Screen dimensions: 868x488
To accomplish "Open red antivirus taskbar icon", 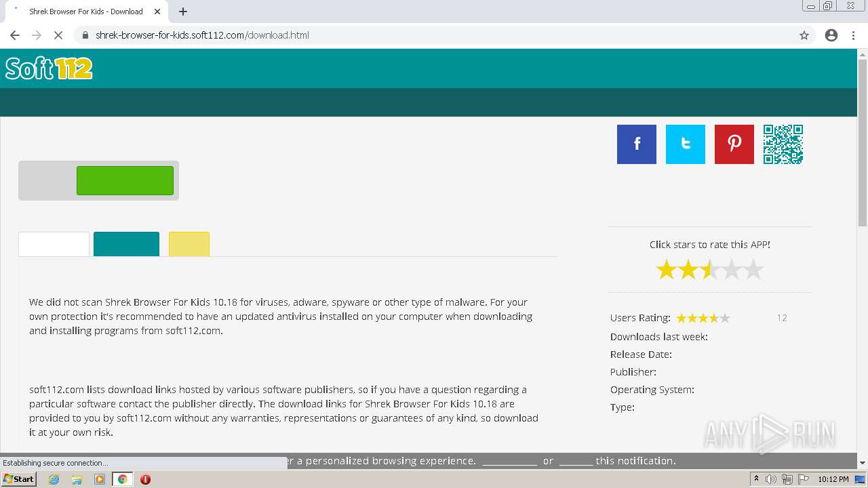I will click(x=145, y=479).
